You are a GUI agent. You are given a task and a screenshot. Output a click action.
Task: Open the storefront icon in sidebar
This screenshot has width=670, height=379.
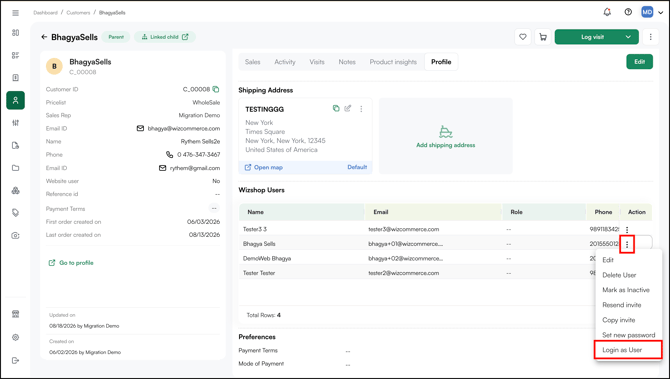tap(15, 314)
